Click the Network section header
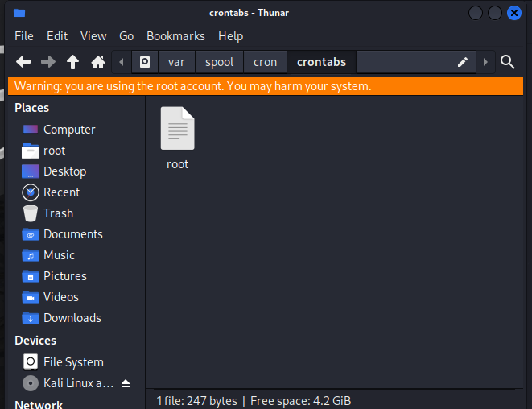 39,404
